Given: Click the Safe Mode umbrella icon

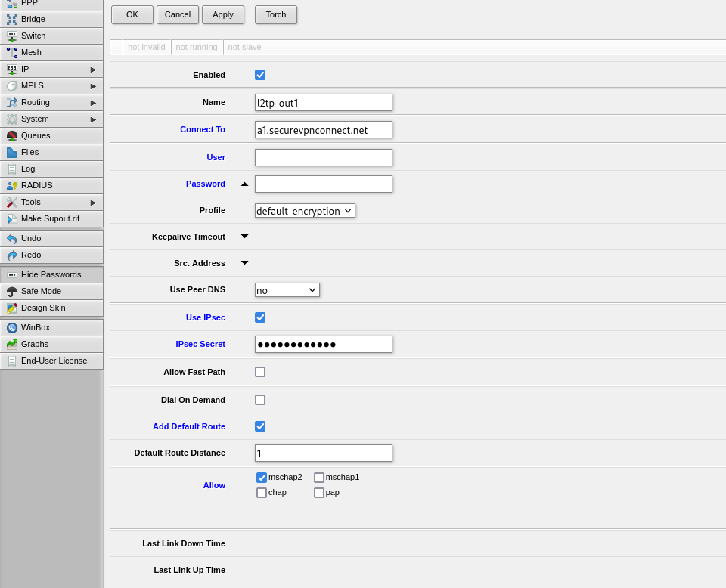Looking at the screenshot, I should (x=12, y=292).
